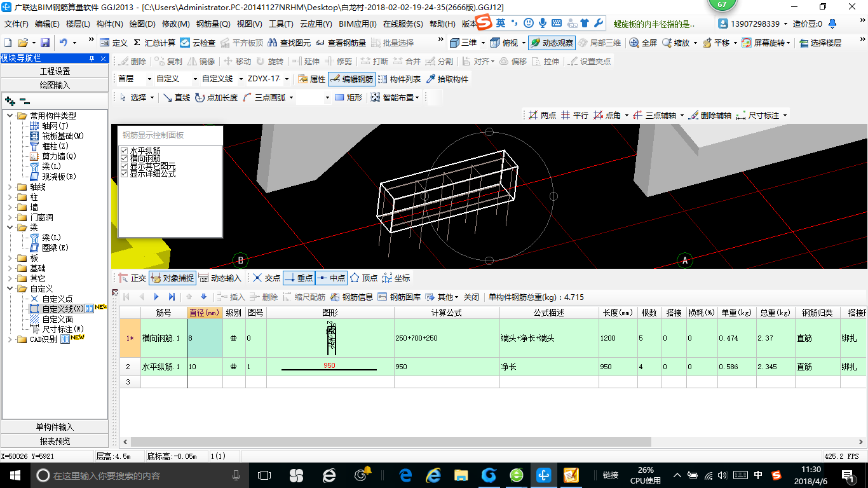Viewport: 868px width, 488px height.
Task: Click 拾取构件 pick component tool
Action: tap(447, 79)
